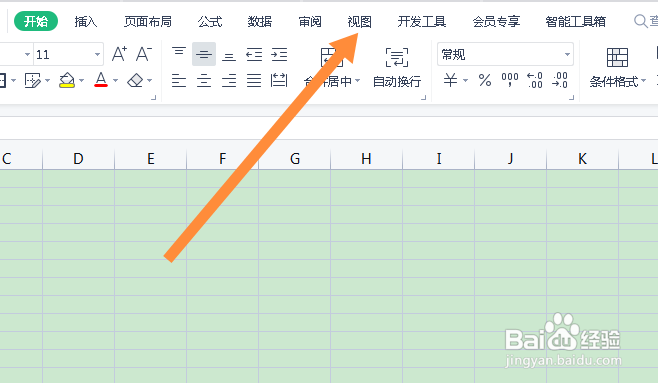Expand currency format dropdown arrow
The image size is (658, 383).
point(465,80)
